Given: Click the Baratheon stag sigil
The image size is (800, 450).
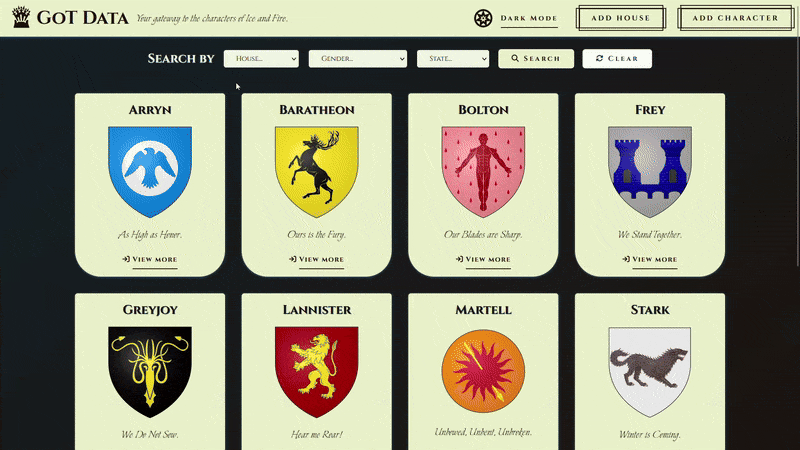Looking at the screenshot, I should pos(317,172).
